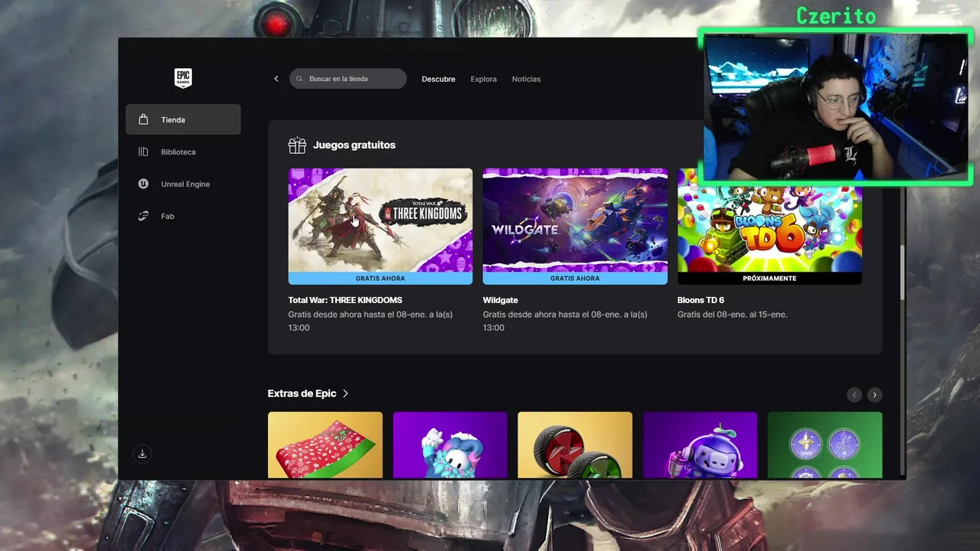This screenshot has height=551, width=980.
Task: Click the Epic Games logo
Action: (182, 77)
